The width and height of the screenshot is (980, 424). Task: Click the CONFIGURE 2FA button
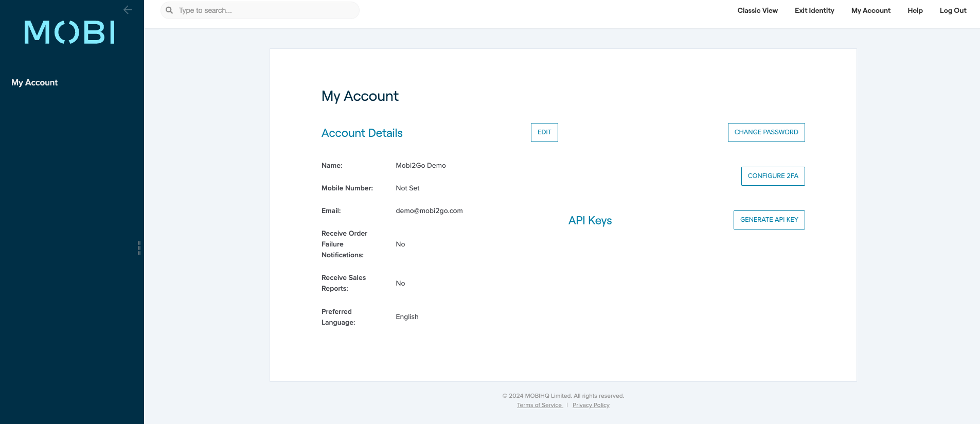pyautogui.click(x=773, y=176)
